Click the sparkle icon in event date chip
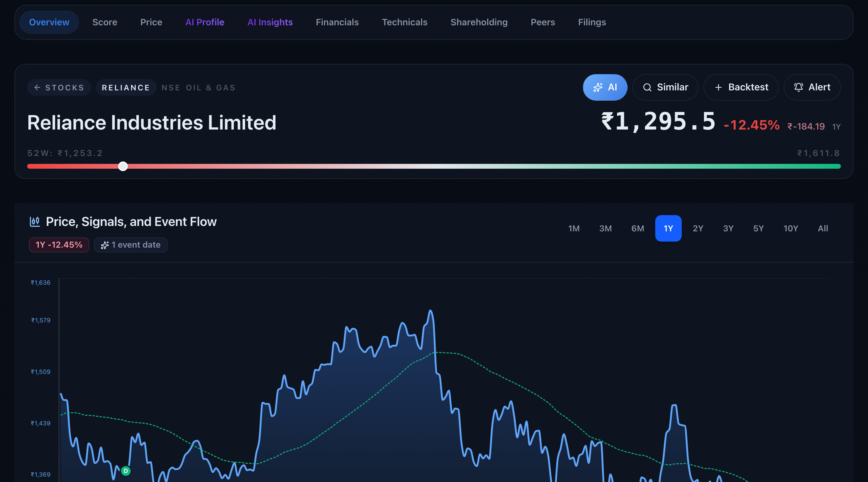This screenshot has width=868, height=482. [x=105, y=245]
